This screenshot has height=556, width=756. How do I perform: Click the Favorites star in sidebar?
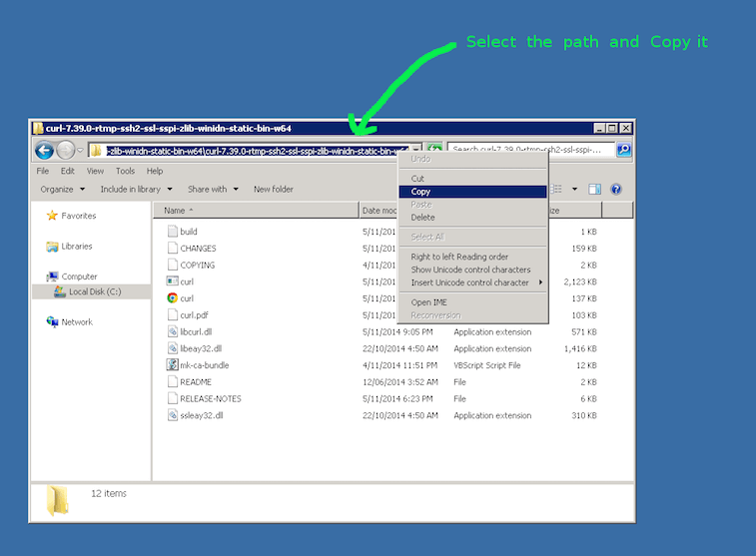click(52, 216)
